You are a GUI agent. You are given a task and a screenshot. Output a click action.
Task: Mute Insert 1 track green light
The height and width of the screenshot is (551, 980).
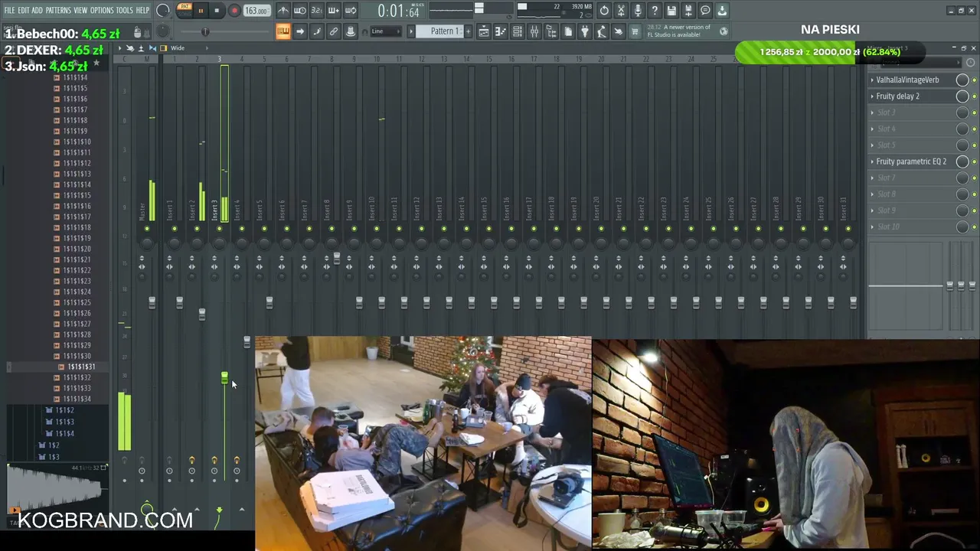[x=175, y=229]
